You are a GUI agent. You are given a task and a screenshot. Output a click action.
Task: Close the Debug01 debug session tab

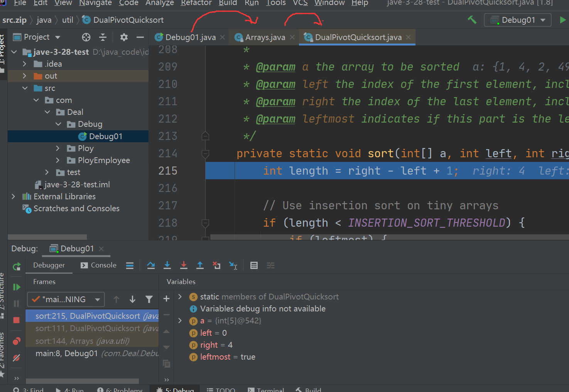(101, 249)
